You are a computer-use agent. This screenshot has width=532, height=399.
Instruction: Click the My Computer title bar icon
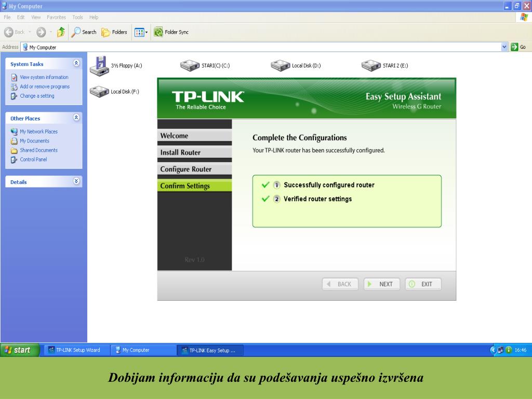pyautogui.click(x=4, y=6)
